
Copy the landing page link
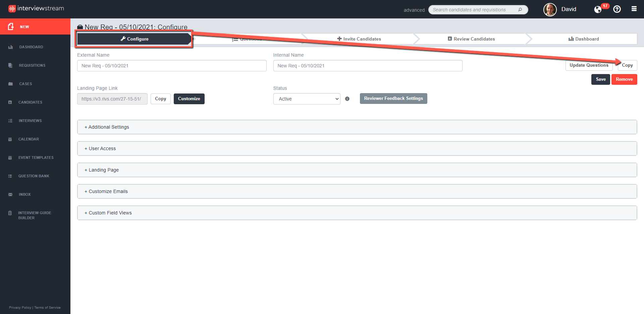tap(161, 99)
